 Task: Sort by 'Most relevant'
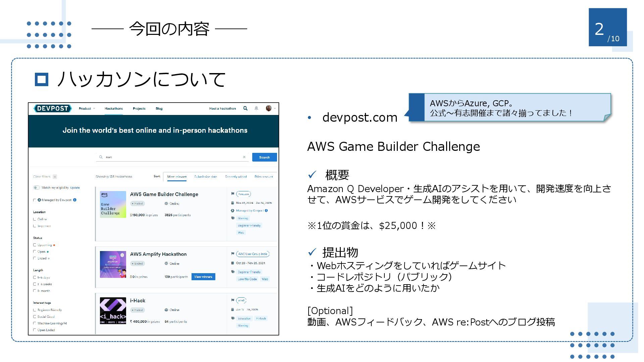[x=177, y=177]
